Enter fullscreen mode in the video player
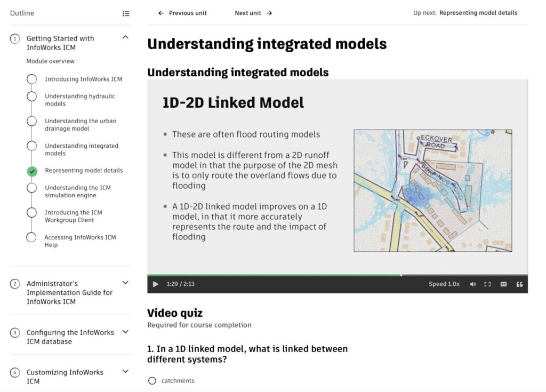546x392 pixels. [487, 284]
